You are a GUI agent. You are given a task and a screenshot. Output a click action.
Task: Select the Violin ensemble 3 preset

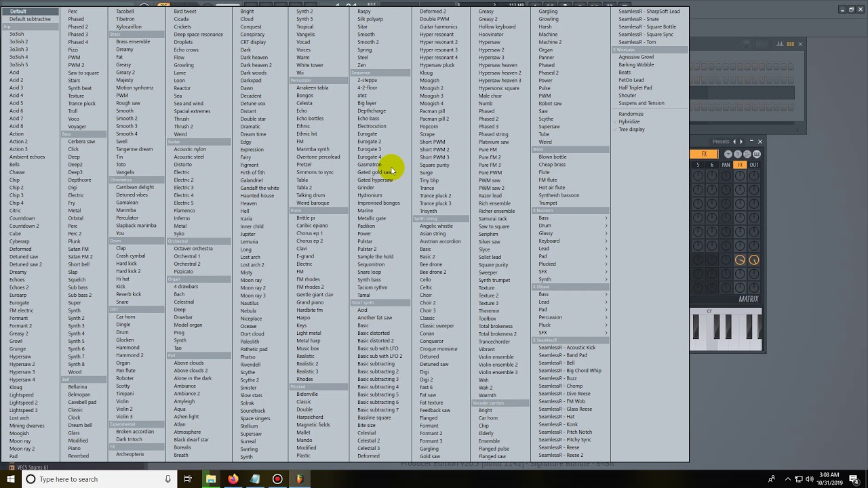pos(498,372)
